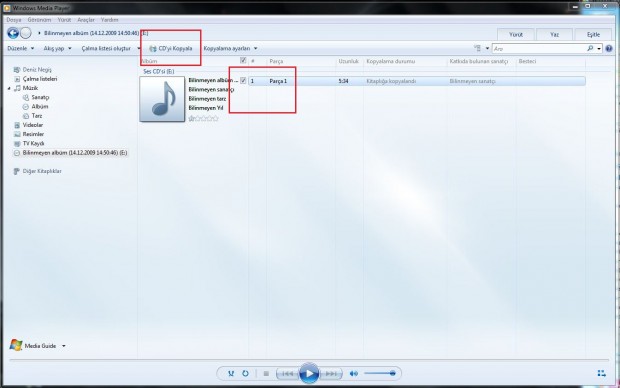Viewport: 620px width, 388px height.
Task: Collapse the Müzik tree node arrow
Action: [9, 88]
